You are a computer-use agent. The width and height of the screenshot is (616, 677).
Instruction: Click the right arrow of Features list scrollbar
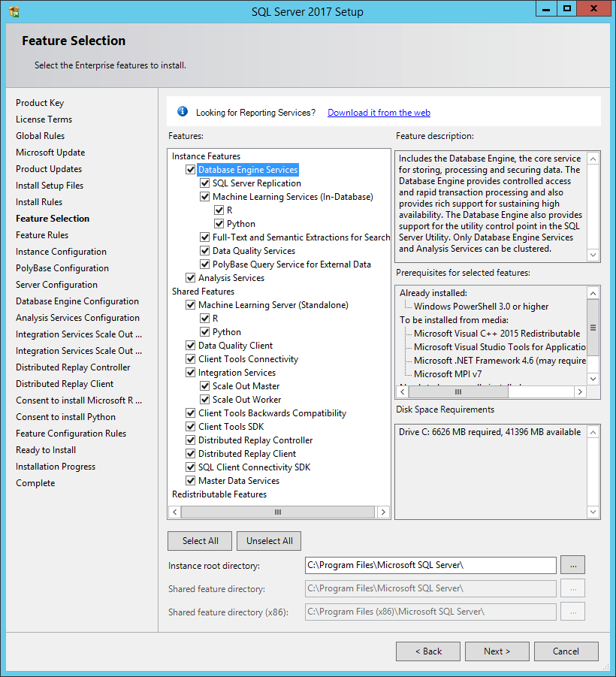click(x=383, y=512)
